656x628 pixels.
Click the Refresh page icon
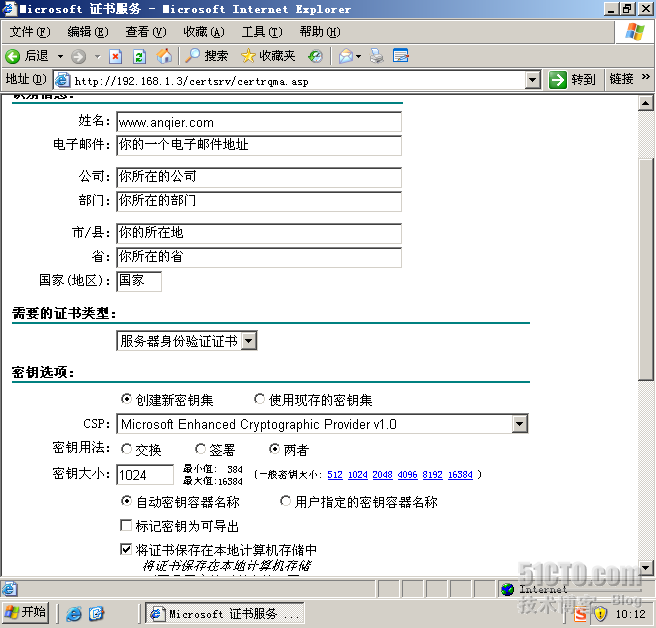coord(139,56)
